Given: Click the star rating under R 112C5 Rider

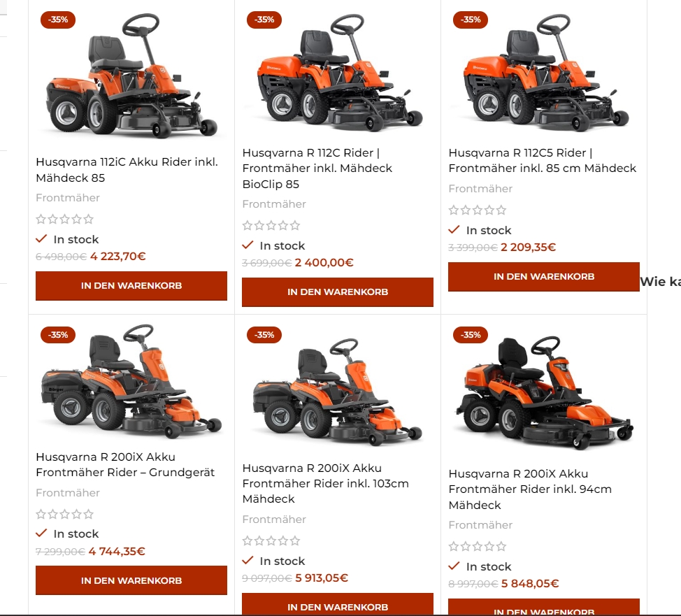Looking at the screenshot, I should point(478,210).
